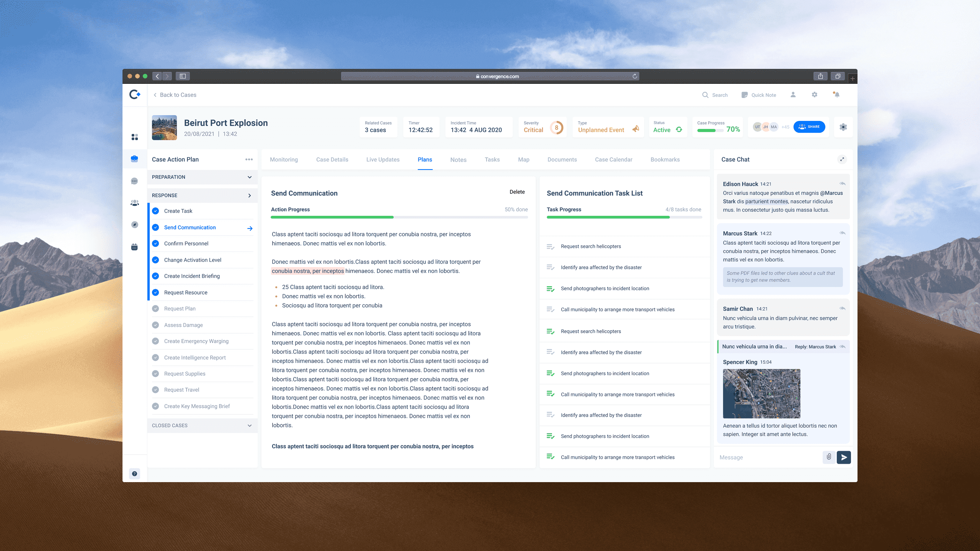This screenshot has width=980, height=551.
Task: Click the blue SHARE button
Action: (809, 127)
